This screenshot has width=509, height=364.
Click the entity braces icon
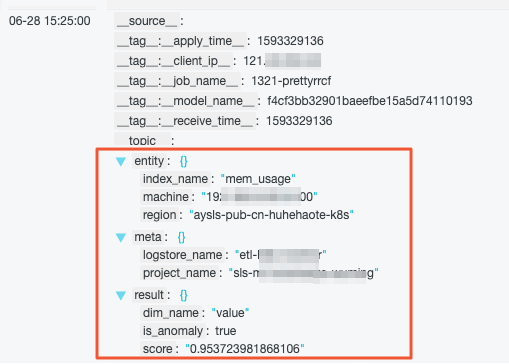[183, 161]
